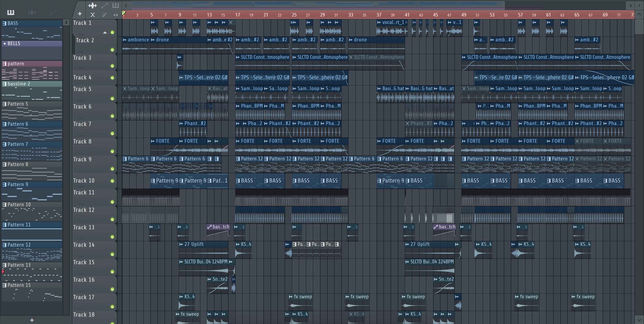Mute Track 4 via its green LED
This screenshot has height=324, width=644.
tap(112, 78)
